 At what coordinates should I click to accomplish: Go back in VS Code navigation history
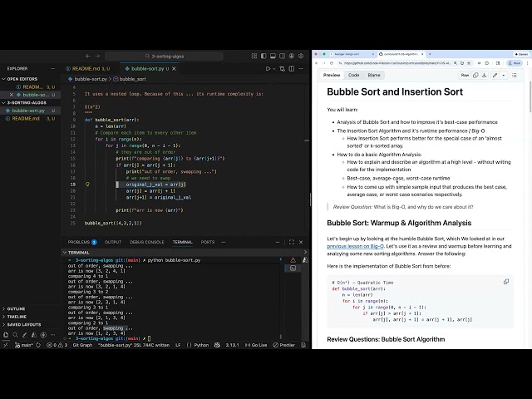tap(88, 56)
